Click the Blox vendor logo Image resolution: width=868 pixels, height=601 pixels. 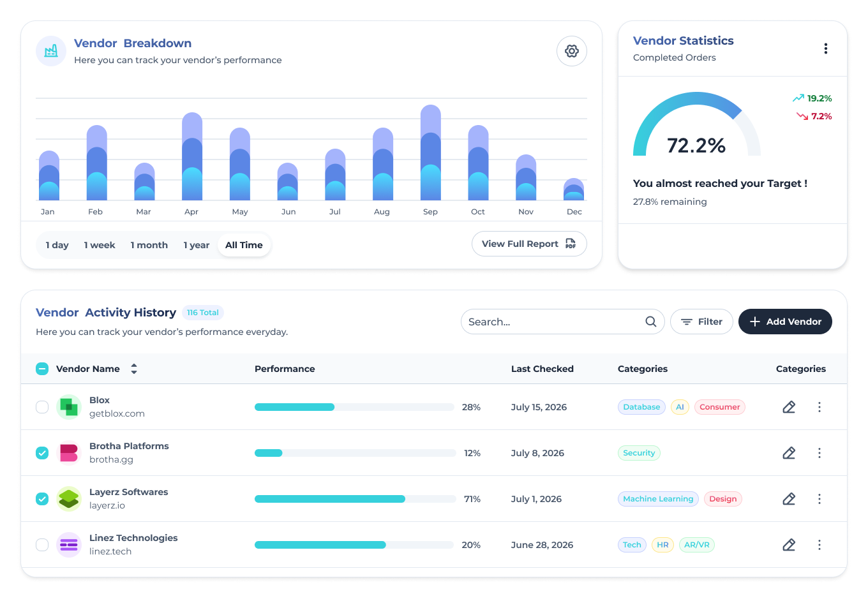click(68, 407)
